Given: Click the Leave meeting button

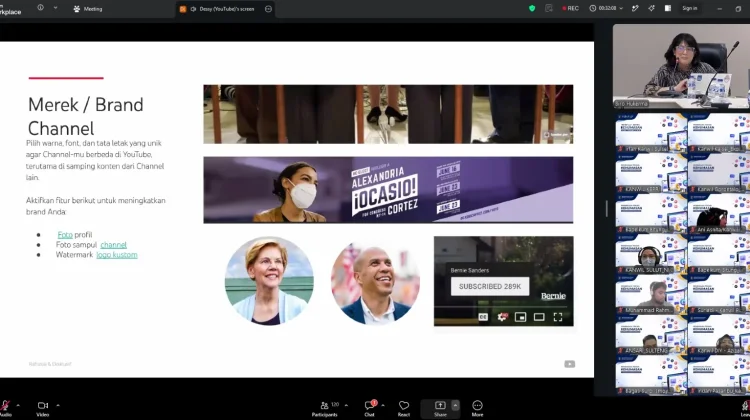Looking at the screenshot, I should (745, 408).
